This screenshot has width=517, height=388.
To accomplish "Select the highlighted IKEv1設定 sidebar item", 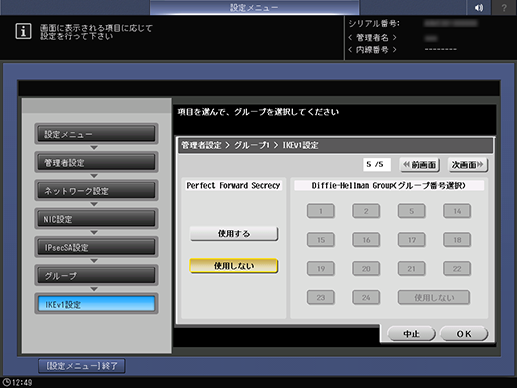I will (96, 304).
